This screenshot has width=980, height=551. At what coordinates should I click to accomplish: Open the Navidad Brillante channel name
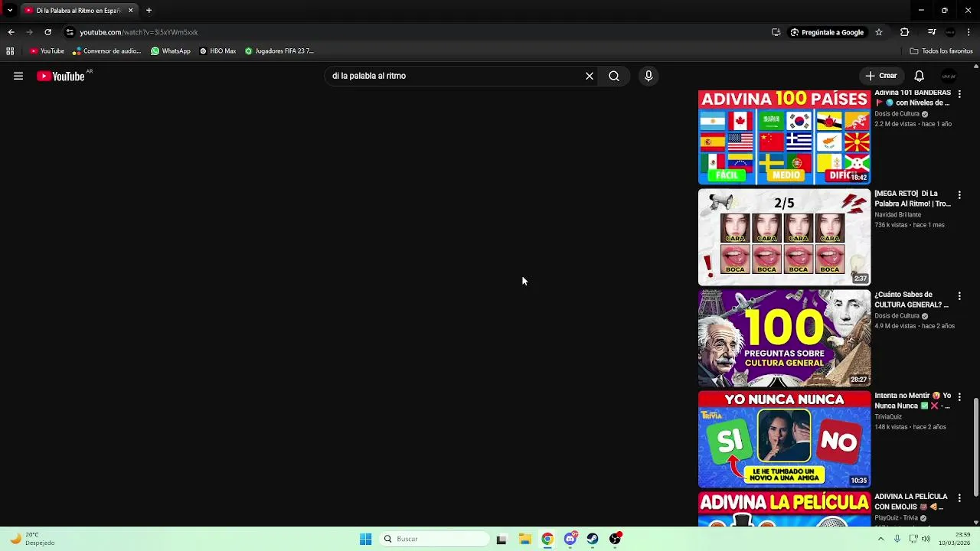point(898,214)
